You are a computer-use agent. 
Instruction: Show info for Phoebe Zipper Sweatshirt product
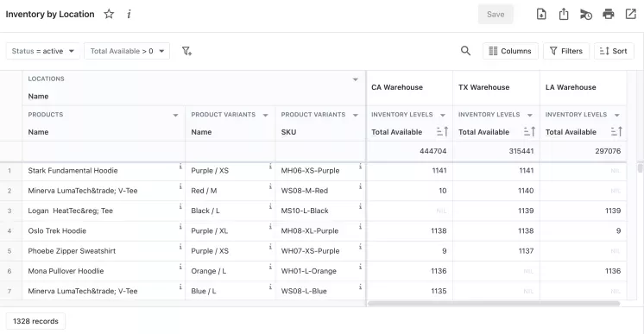point(180,247)
